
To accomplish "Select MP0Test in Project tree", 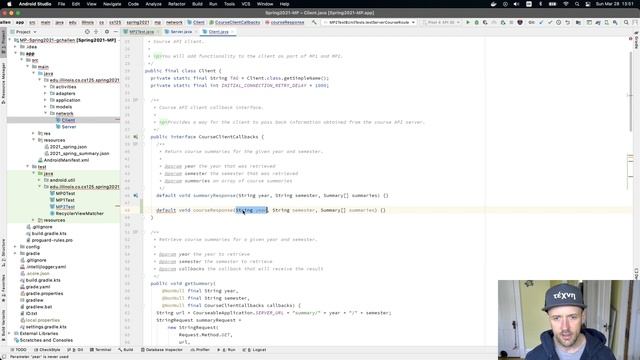I will point(65,193).
